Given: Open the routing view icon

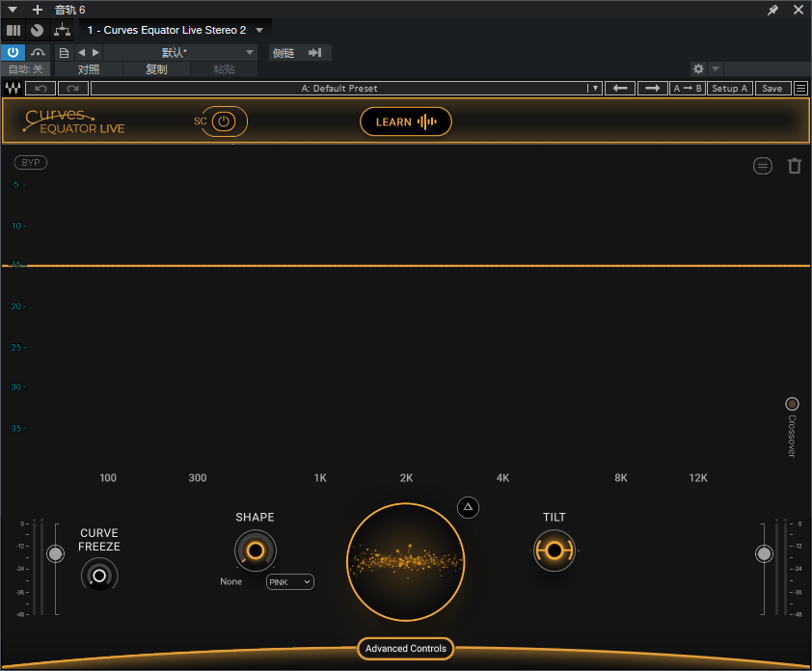Looking at the screenshot, I should [62, 30].
